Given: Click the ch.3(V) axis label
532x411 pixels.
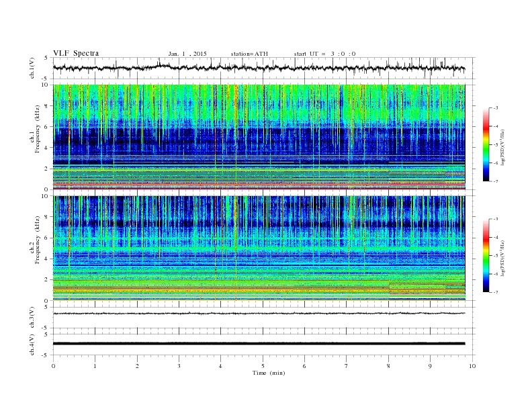Looking at the screenshot, I should pyautogui.click(x=32, y=318).
